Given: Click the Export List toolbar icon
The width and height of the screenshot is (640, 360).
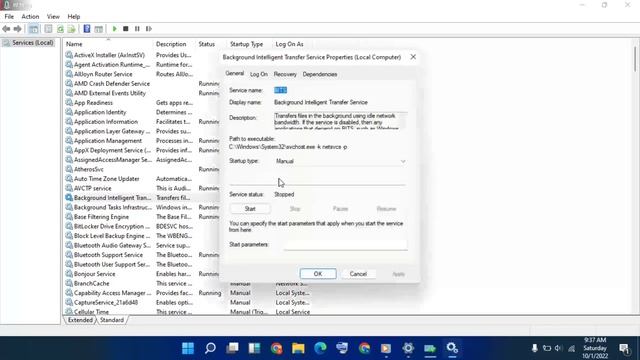Looking at the screenshot, I should click(x=71, y=29).
